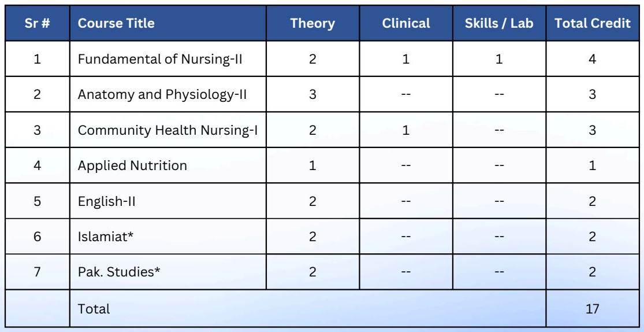Select the Pak. Studies* course cell

point(168,272)
